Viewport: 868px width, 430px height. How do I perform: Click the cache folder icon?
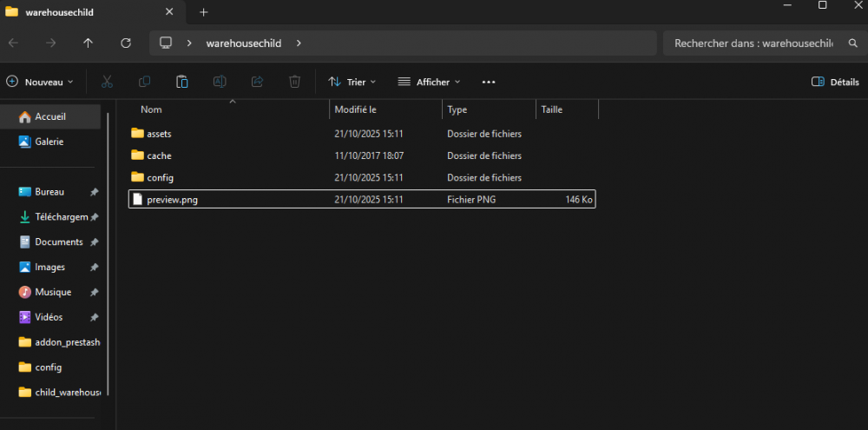(137, 155)
